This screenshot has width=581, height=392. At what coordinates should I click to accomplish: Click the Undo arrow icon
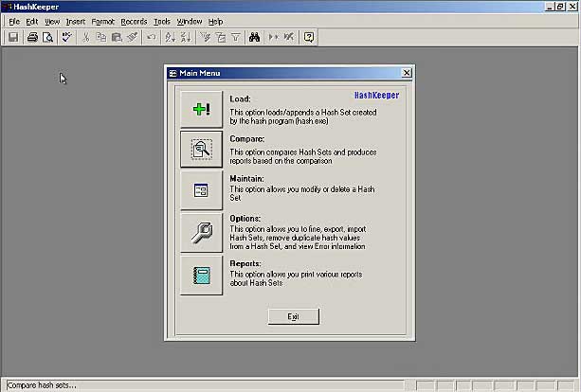click(x=152, y=37)
